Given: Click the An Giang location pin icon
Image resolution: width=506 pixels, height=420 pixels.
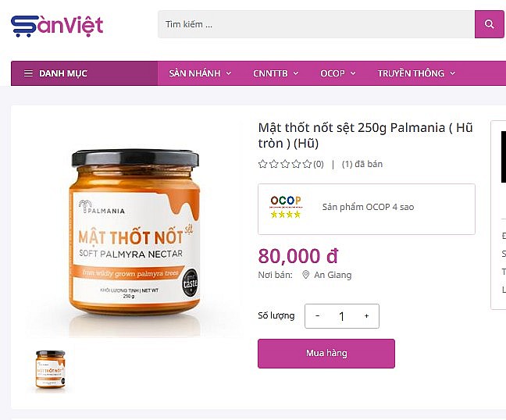Looking at the screenshot, I should coord(305,275).
